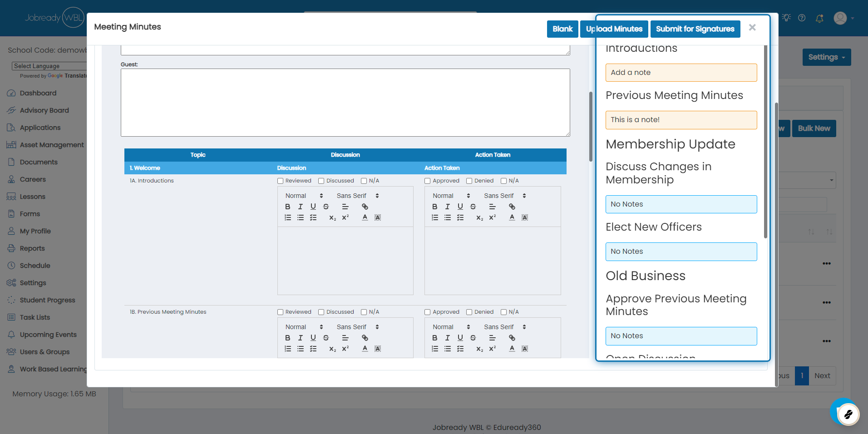Apply superscript in 1A action taken editor
Viewport: 868px width, 434px height.
click(x=492, y=217)
